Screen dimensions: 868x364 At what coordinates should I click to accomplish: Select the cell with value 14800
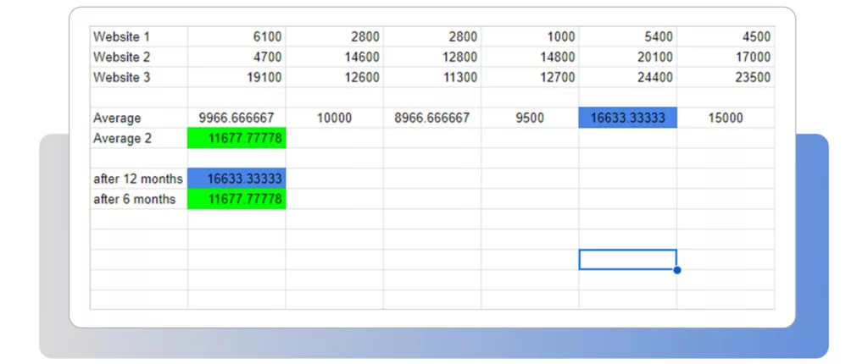(x=530, y=57)
